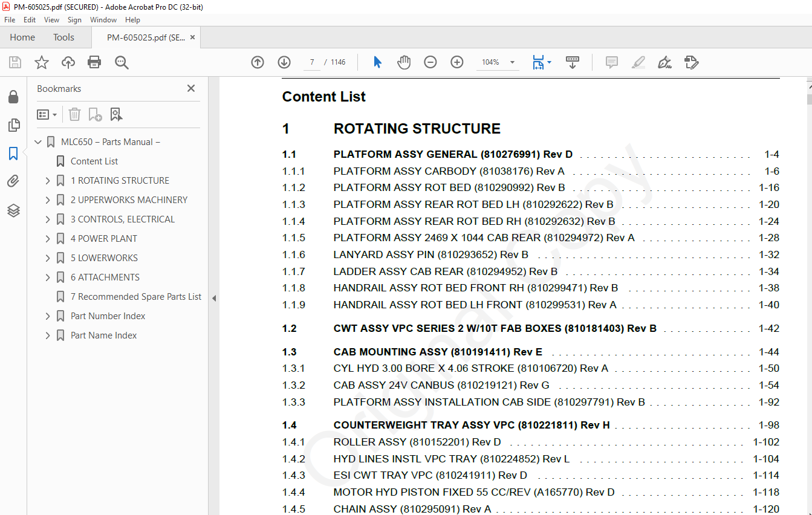
Task: Close the Bookmarks panel
Action: (x=191, y=88)
